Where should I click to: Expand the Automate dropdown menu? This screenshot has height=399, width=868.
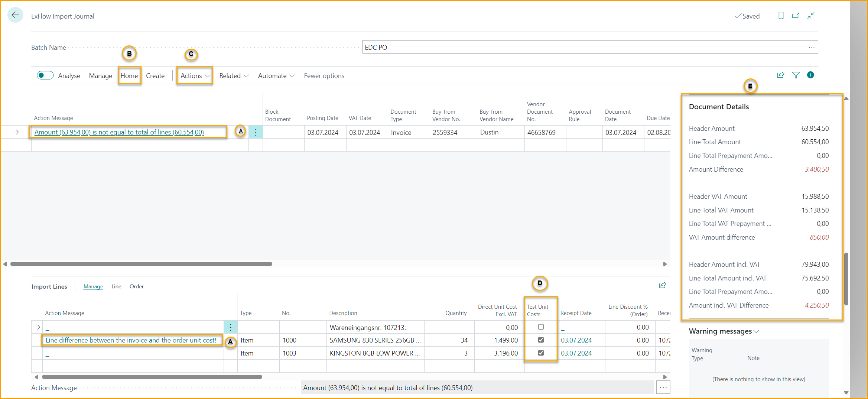coord(276,76)
